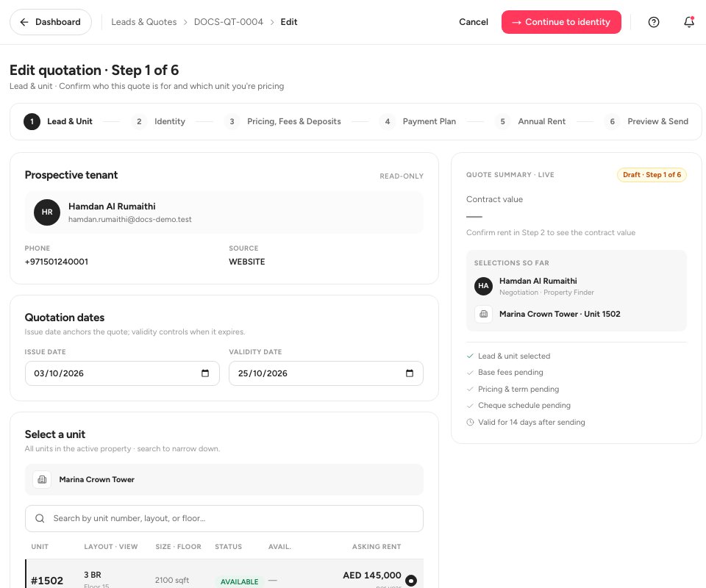Go to step 2 Identity
This screenshot has width=706, height=588.
coord(159,121)
